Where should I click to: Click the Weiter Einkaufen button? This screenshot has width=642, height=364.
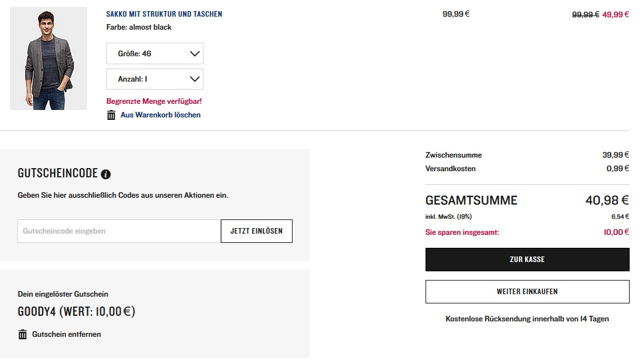[527, 292]
